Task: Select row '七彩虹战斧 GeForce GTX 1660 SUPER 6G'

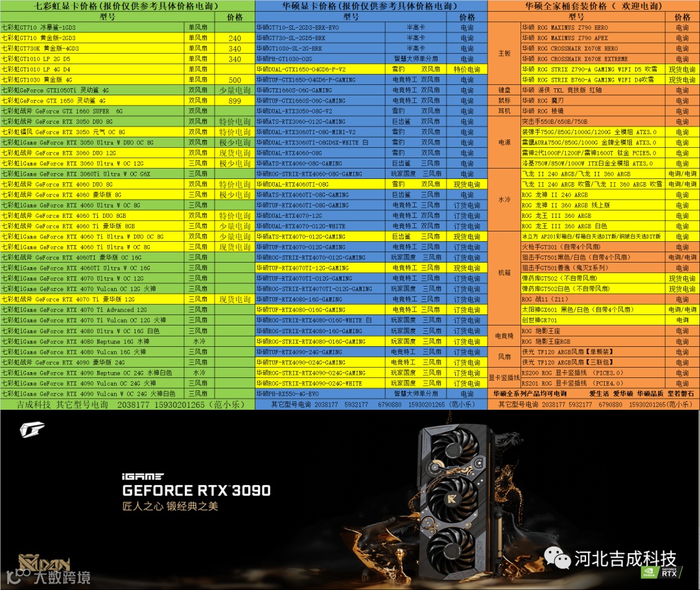Action: pos(128,112)
